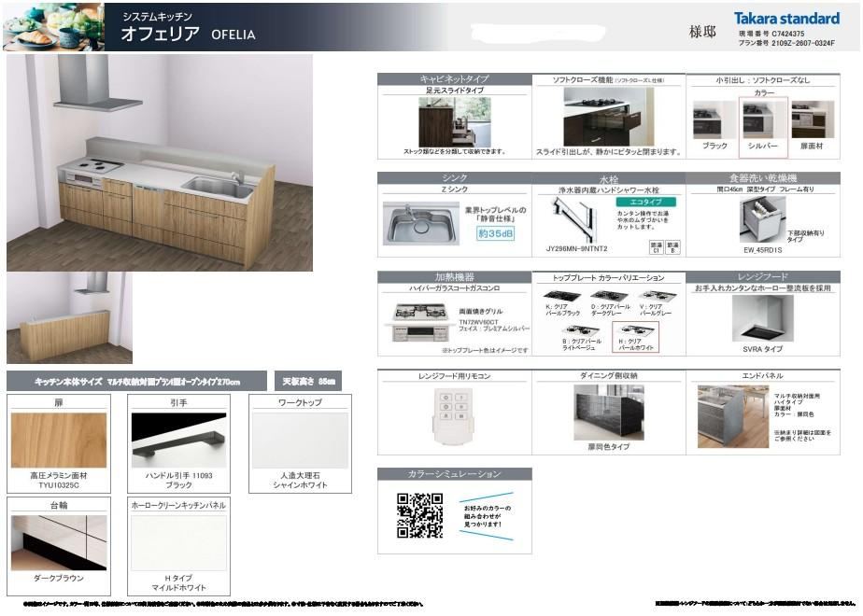This screenshot has height=616, width=863.
Task: Click the 約35dB noise level badge
Action: click(x=495, y=233)
